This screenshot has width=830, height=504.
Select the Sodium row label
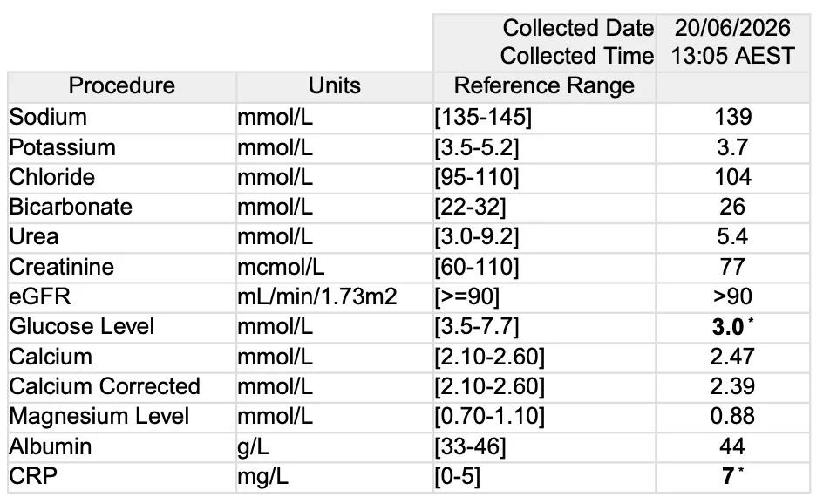[48, 117]
